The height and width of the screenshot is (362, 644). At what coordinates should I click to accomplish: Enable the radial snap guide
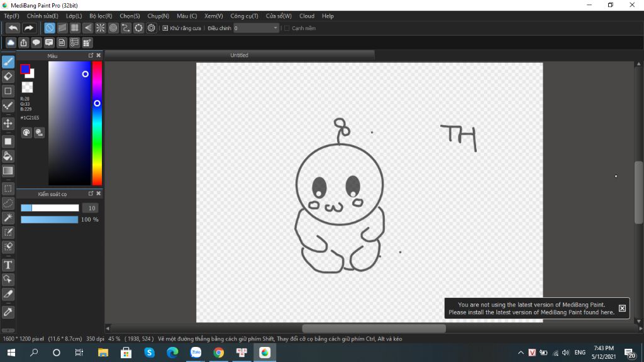[100, 28]
